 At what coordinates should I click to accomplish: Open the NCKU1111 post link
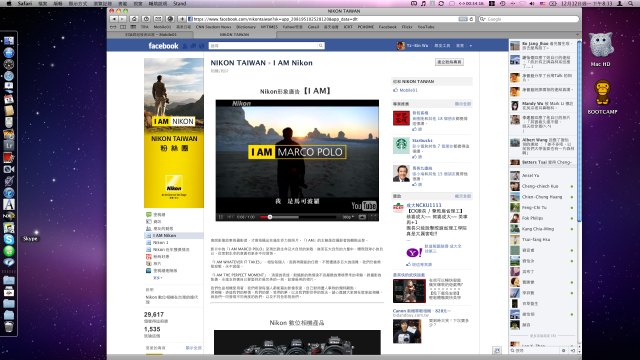pos(424,205)
